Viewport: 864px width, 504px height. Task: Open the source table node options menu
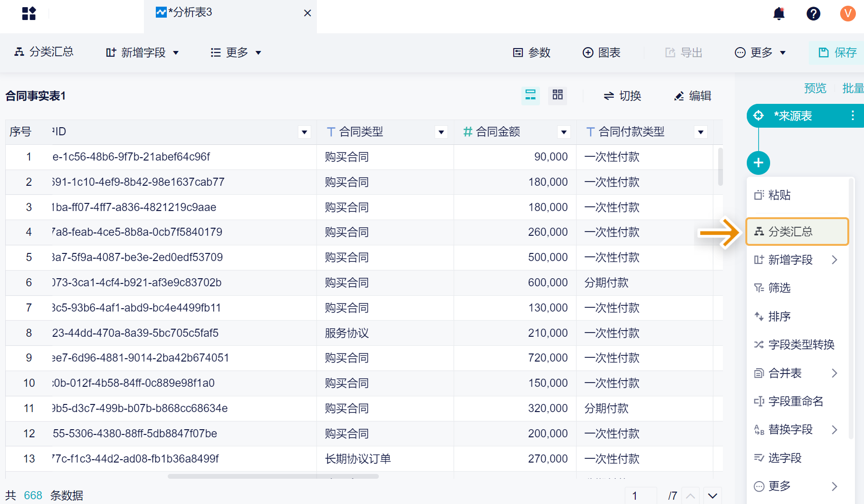(x=853, y=115)
